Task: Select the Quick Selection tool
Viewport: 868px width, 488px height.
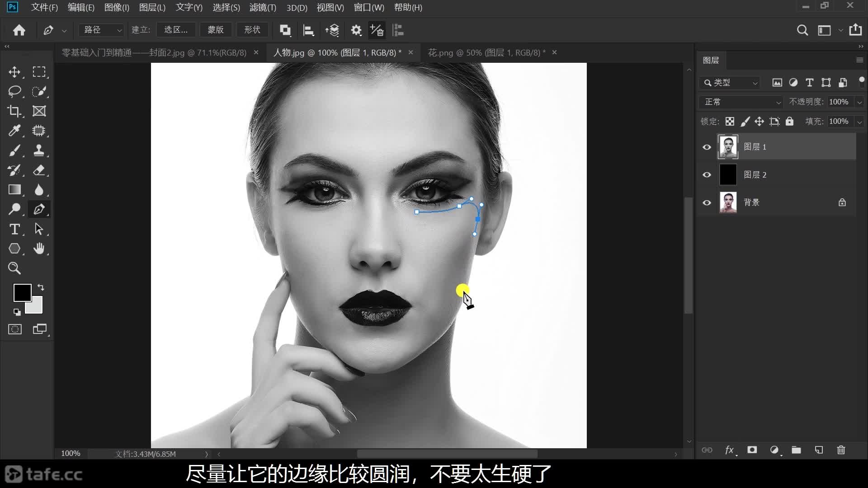Action: coord(39,92)
